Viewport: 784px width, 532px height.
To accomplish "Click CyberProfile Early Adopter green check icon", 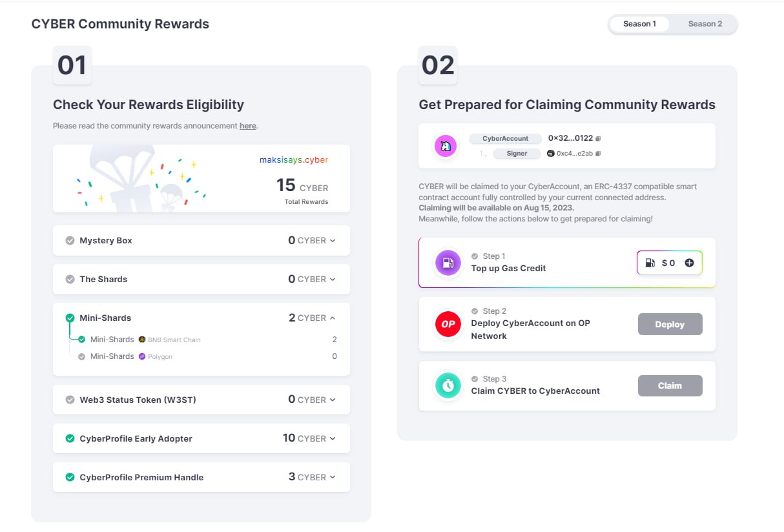I will (x=70, y=438).
